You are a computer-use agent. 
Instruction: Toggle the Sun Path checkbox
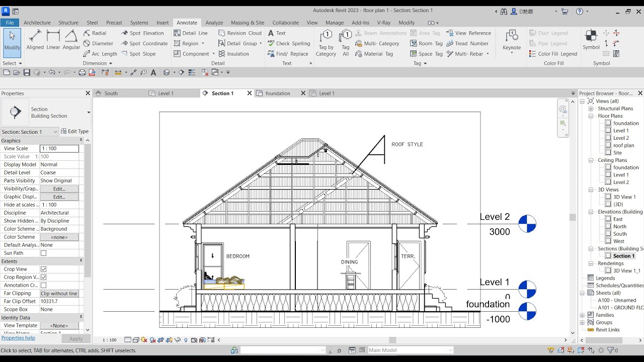coord(43,253)
